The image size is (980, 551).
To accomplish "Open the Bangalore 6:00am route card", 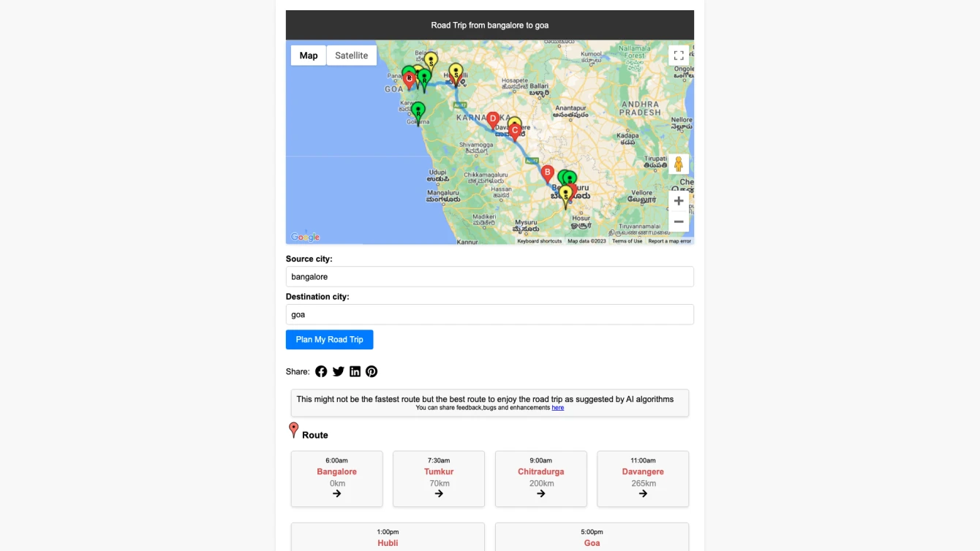I will [x=336, y=479].
